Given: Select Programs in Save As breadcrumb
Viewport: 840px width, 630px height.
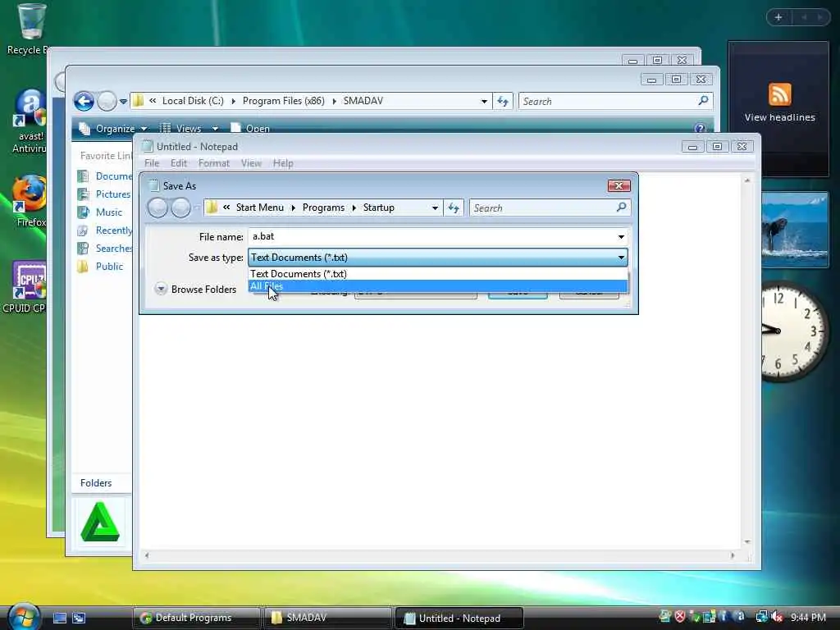Looking at the screenshot, I should tap(323, 208).
